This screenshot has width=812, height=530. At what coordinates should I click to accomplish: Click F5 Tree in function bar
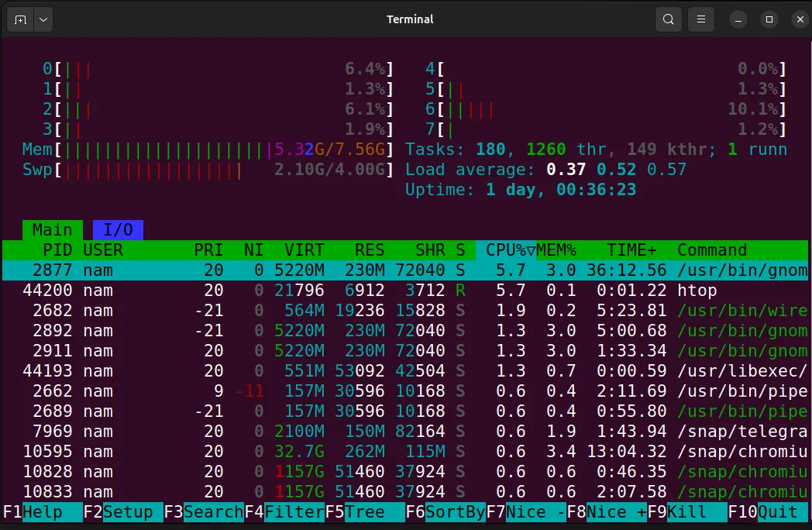[x=365, y=512]
